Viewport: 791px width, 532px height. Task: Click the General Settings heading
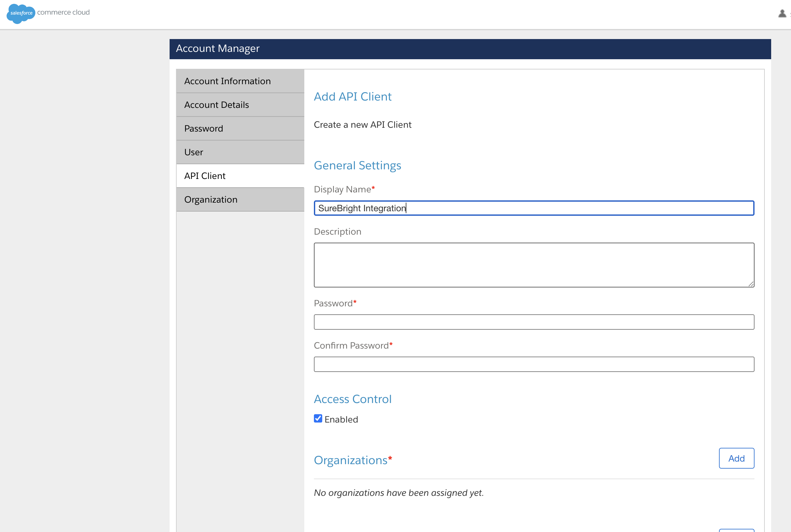tap(357, 165)
